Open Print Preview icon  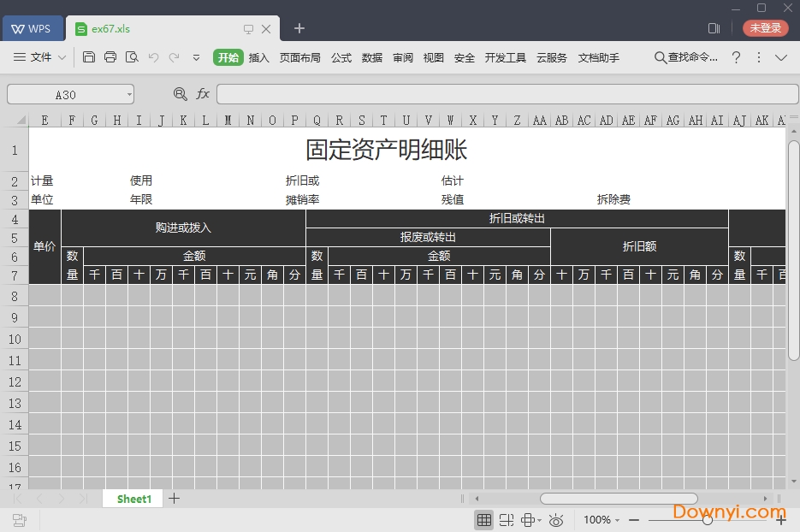pos(132,57)
